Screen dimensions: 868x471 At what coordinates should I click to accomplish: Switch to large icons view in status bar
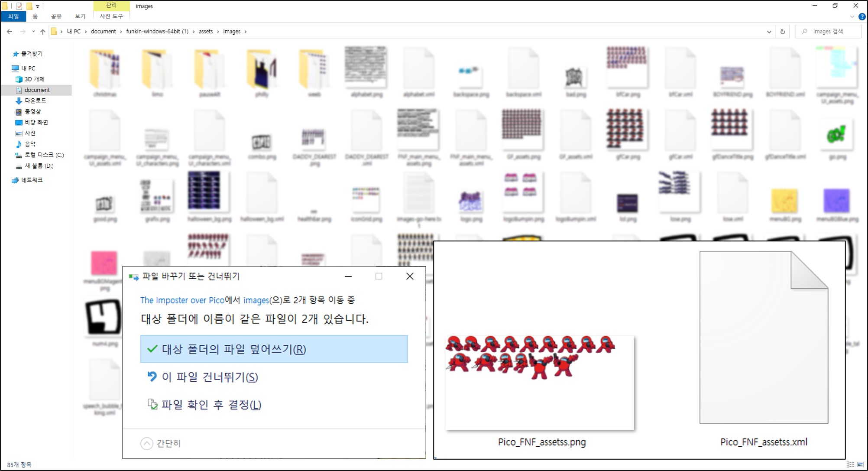tap(860, 465)
